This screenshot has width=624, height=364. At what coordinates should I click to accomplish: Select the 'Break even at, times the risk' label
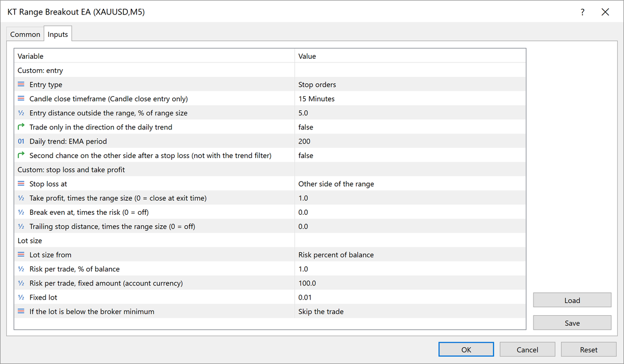coord(89,212)
